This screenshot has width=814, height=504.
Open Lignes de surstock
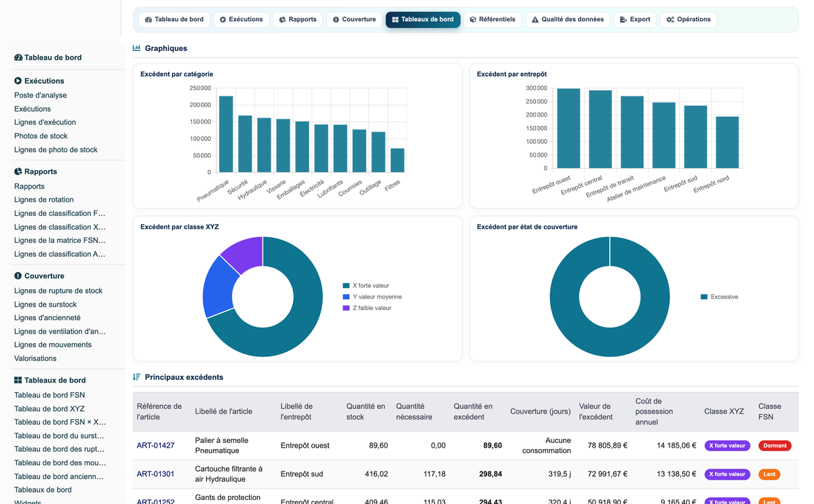click(45, 305)
